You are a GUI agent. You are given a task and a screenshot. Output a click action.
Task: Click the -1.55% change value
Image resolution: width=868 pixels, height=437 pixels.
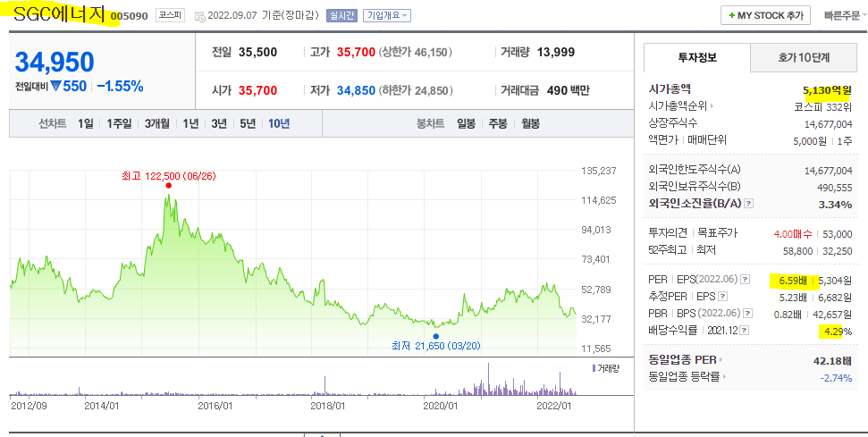pyautogui.click(x=120, y=86)
